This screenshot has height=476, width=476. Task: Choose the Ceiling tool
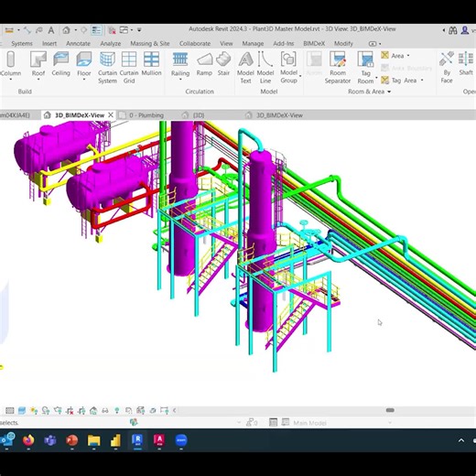[x=60, y=64]
